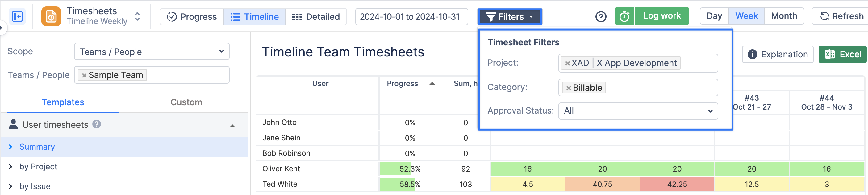Click the orange Timesheets app icon

51,16
